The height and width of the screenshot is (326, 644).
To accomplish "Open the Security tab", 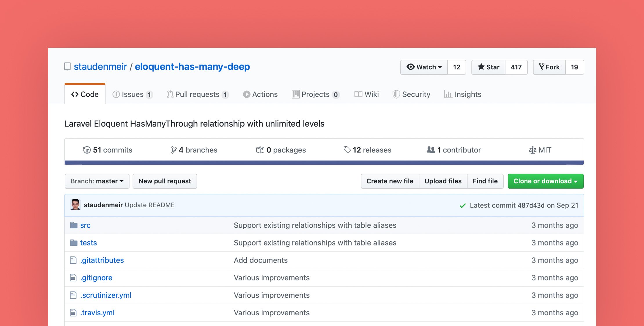I will [x=411, y=94].
